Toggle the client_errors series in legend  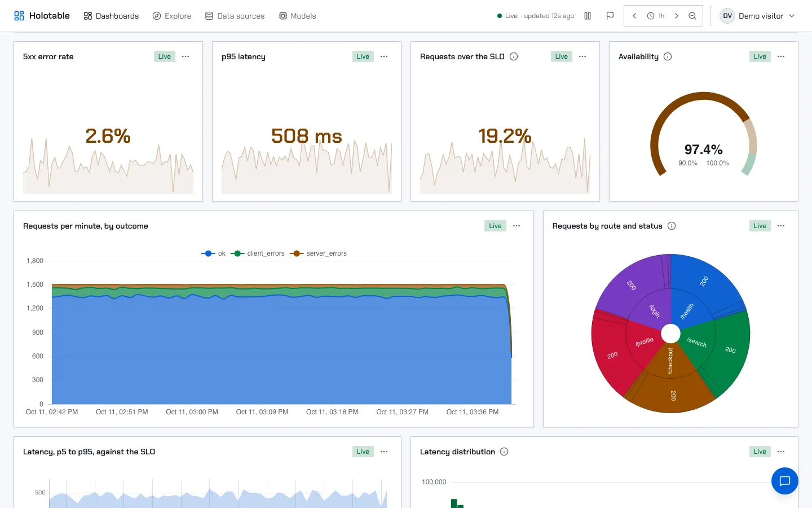(257, 253)
